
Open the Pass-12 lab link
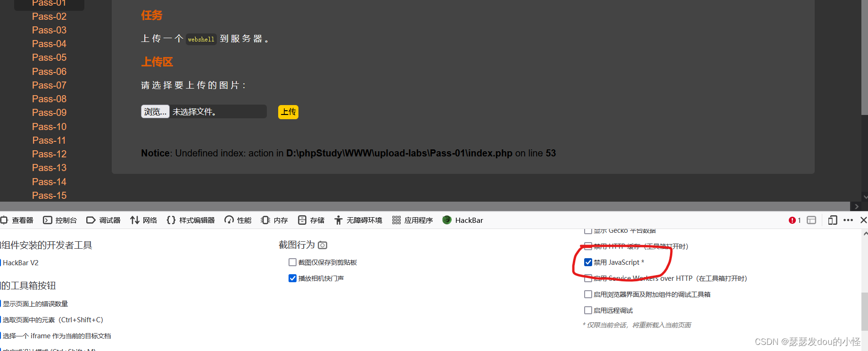49,154
